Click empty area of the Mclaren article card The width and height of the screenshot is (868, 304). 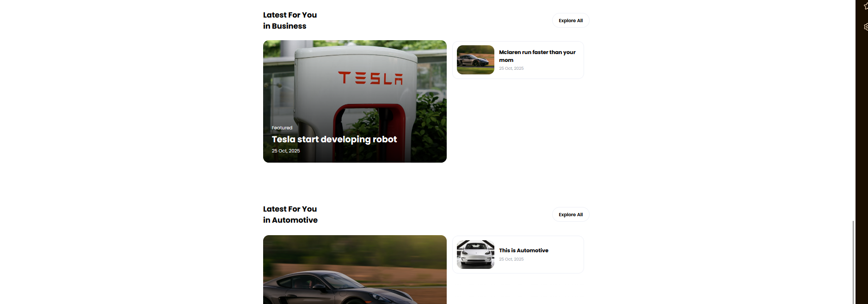click(x=555, y=72)
